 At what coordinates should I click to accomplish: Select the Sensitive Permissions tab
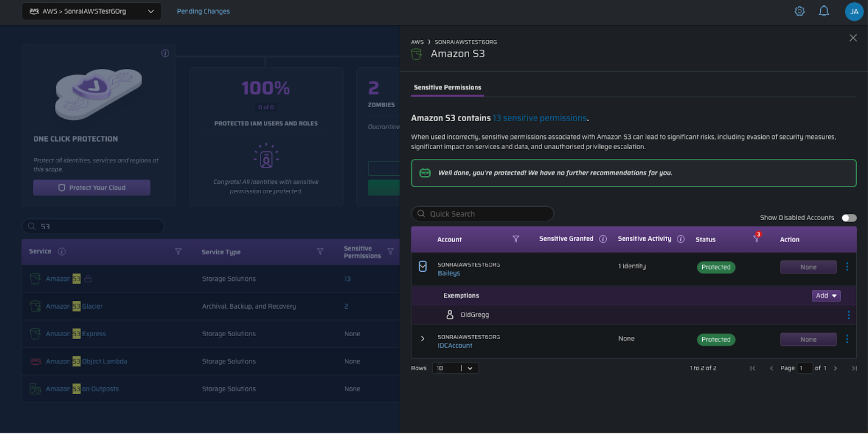447,87
